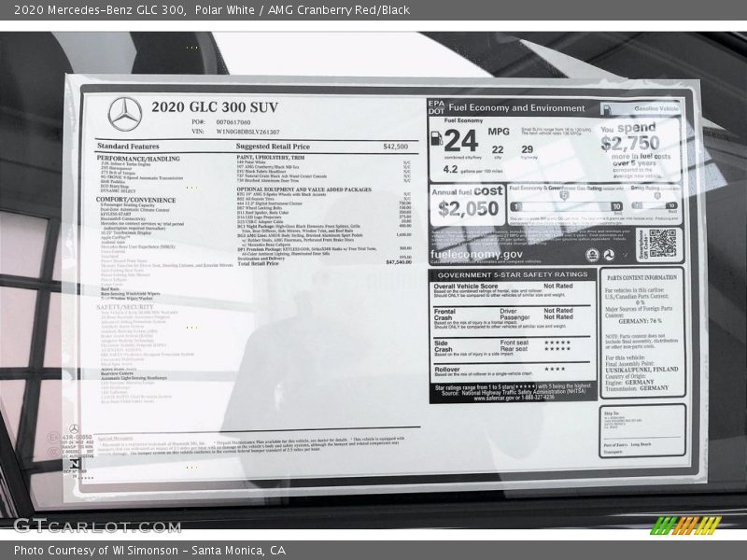Click the large 24 combined MPG figure
Screen dimensions: 747x560
point(460,141)
